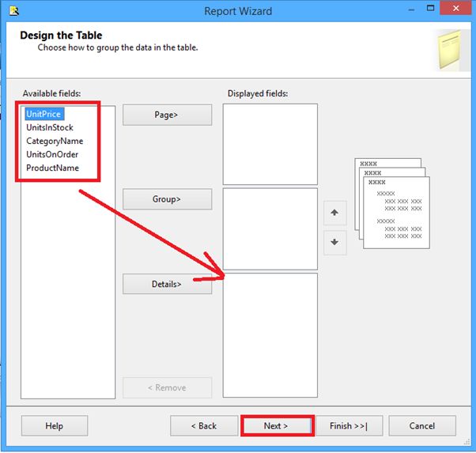This screenshot has width=476, height=453.
Task: Select ProductName field
Action: tap(52, 168)
